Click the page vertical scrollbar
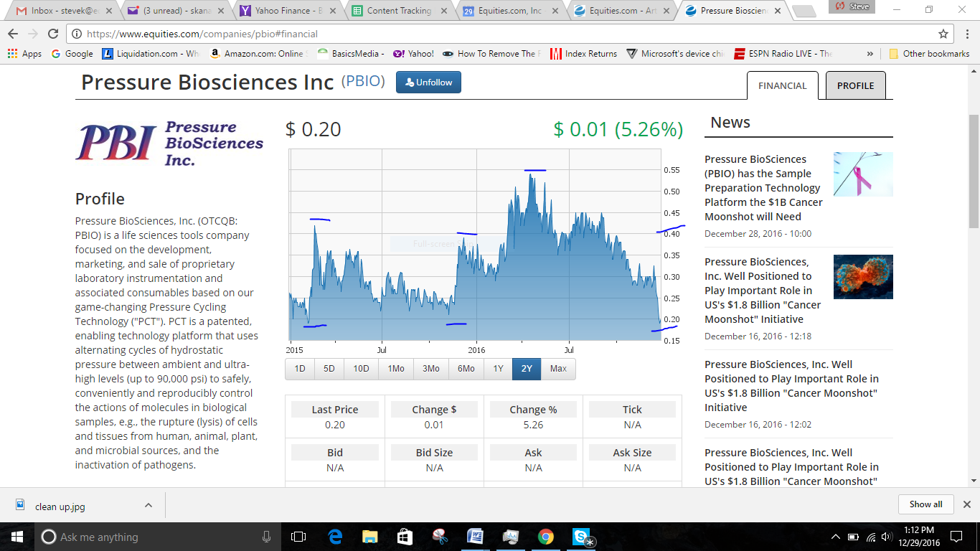 (x=974, y=172)
